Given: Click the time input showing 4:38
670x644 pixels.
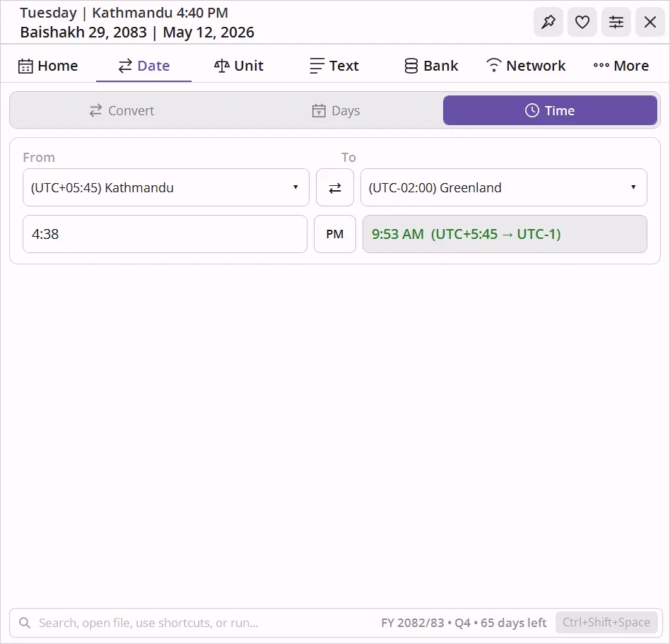Looking at the screenshot, I should [x=165, y=234].
